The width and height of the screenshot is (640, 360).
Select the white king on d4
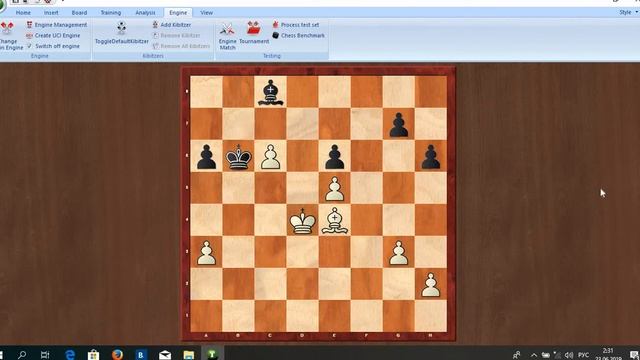tap(302, 221)
